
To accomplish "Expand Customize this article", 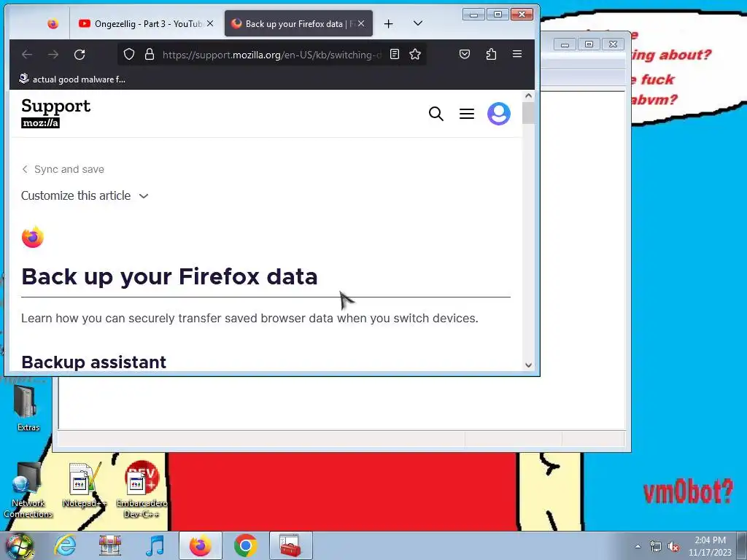I will [85, 195].
